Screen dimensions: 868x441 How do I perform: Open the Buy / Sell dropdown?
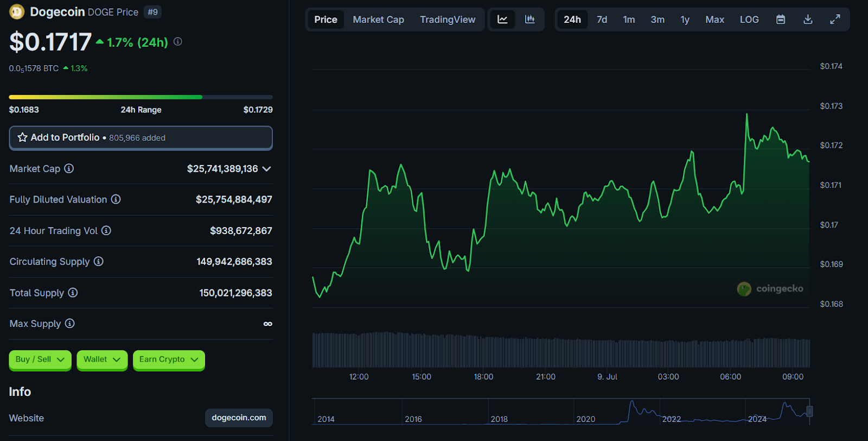[40, 360]
